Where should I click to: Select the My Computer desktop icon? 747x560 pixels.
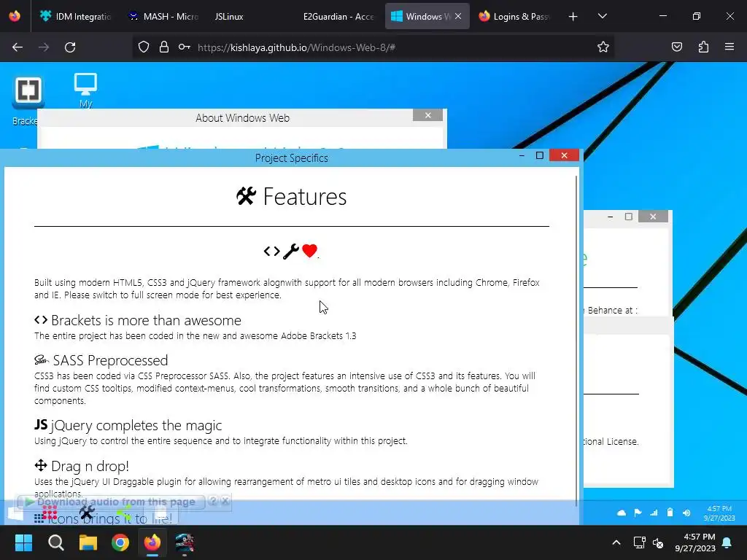click(86, 90)
